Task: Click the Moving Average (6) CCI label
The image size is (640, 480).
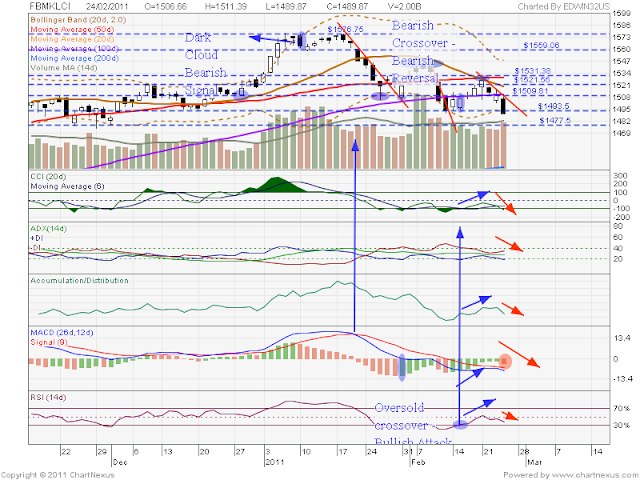Action: click(67, 186)
